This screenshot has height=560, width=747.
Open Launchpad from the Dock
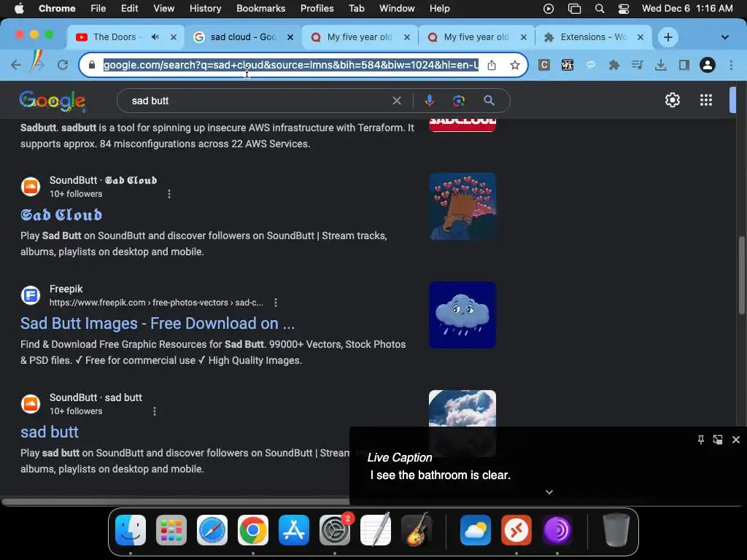pyautogui.click(x=171, y=530)
